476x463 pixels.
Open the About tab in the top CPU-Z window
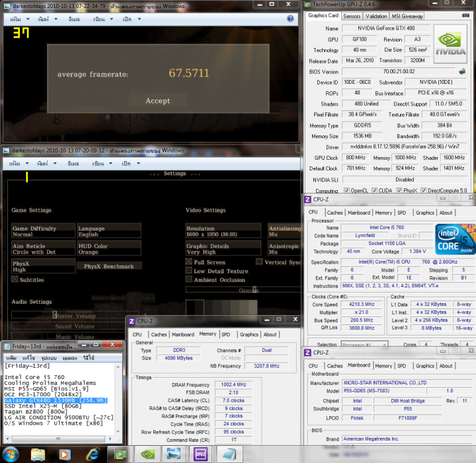(446, 213)
